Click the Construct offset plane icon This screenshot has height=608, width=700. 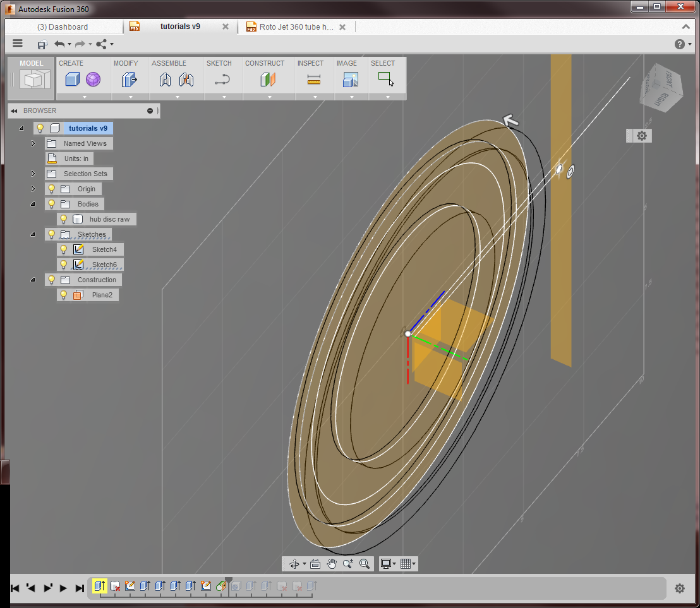(268, 80)
